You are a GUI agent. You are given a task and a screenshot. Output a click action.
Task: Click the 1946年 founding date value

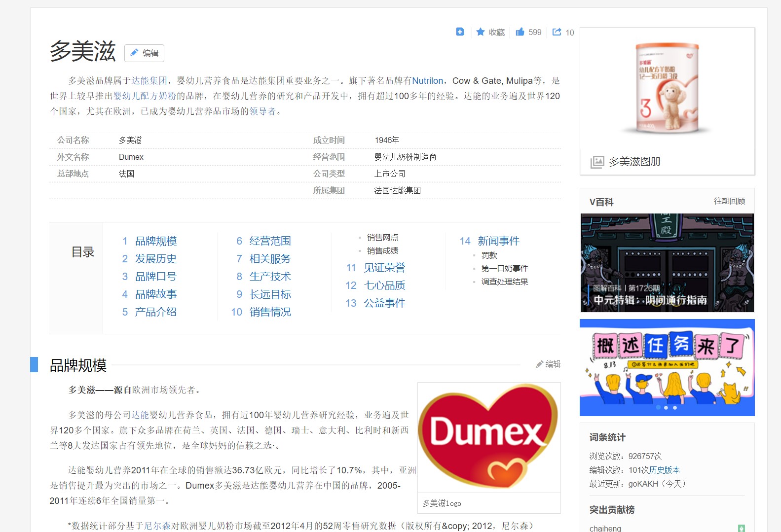point(387,141)
